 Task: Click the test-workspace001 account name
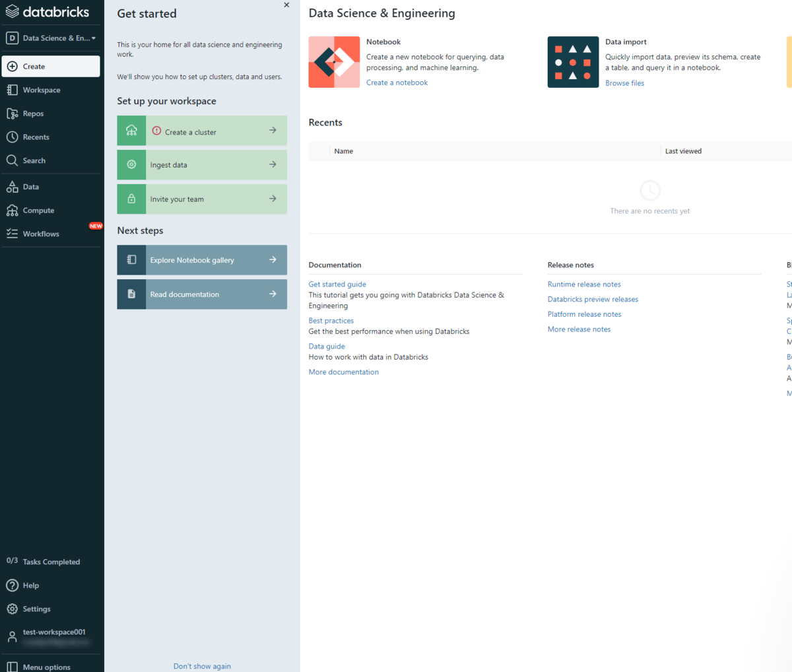[x=54, y=632]
